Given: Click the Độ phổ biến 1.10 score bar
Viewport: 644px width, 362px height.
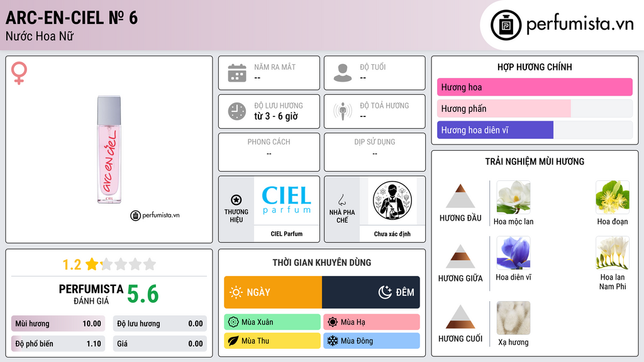Looking at the screenshot, I should 58,344.
